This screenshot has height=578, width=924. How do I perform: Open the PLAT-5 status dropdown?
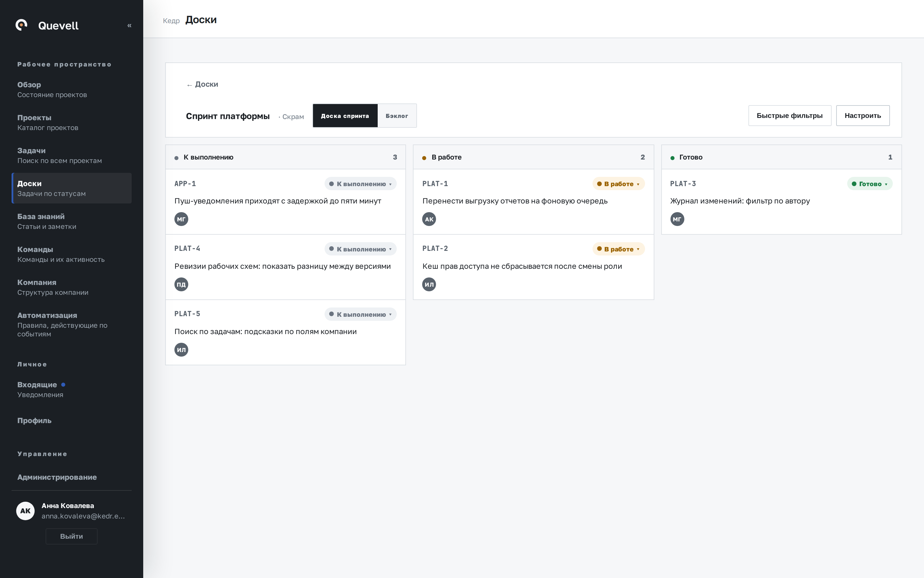click(x=360, y=314)
